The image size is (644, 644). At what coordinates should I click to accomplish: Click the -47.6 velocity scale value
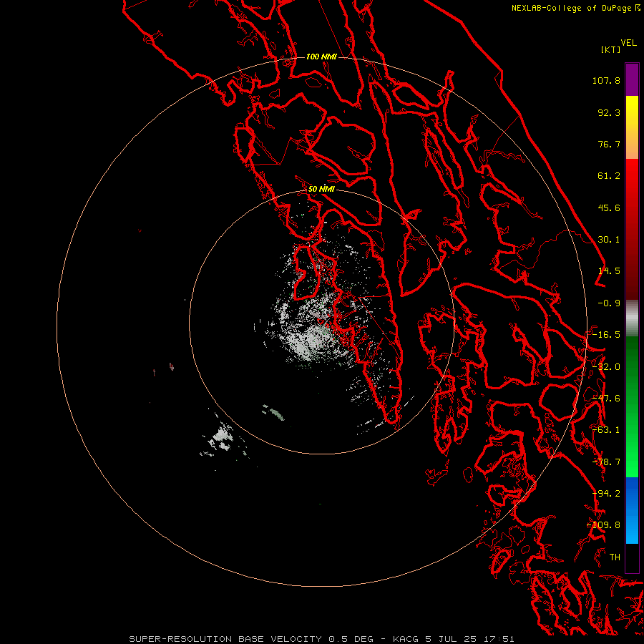click(606, 399)
